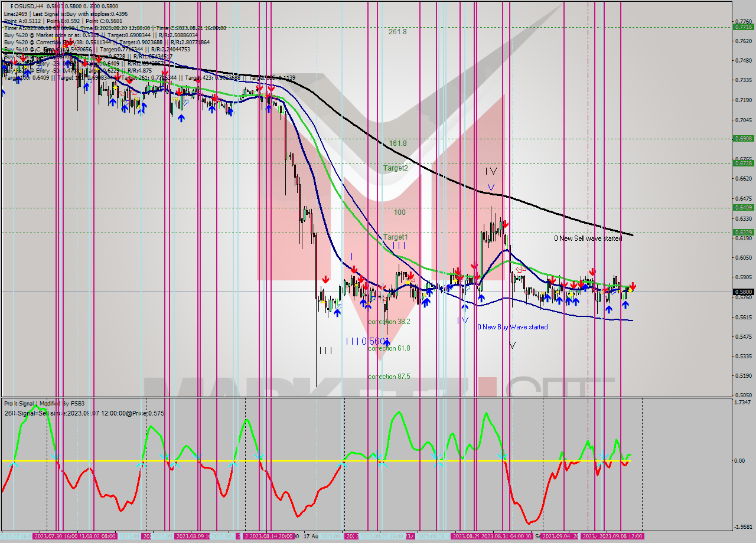
Task: Click the 'correction 38.2' label
Action: click(x=389, y=322)
